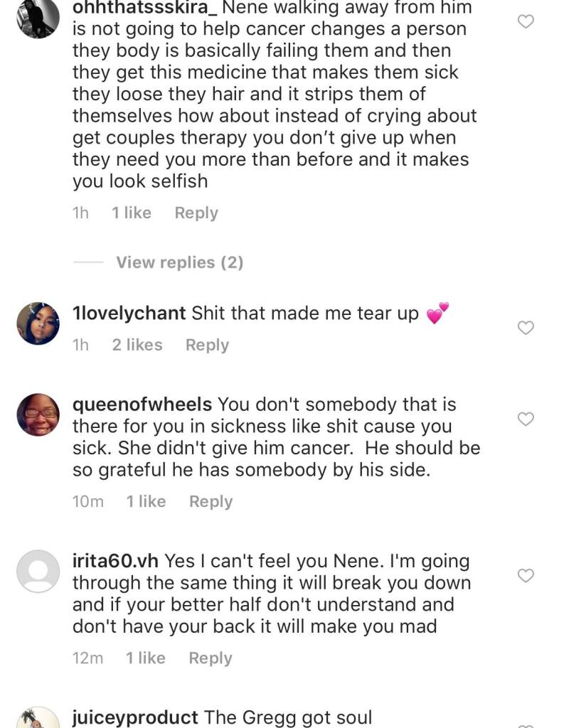This screenshot has width=564, height=728.
Task: View 1 like on ohhthatssskira_'s comment
Action: click(132, 213)
